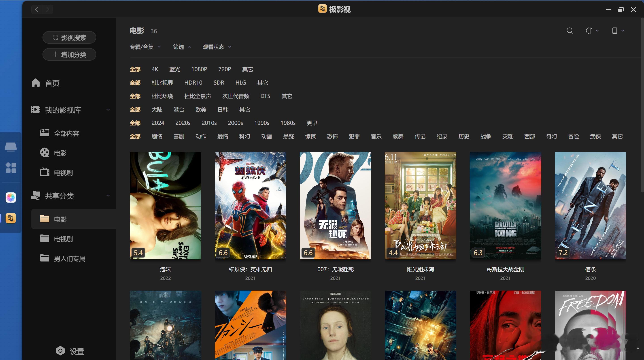Open the 哥斯拉大战金刚 poster

click(x=505, y=205)
